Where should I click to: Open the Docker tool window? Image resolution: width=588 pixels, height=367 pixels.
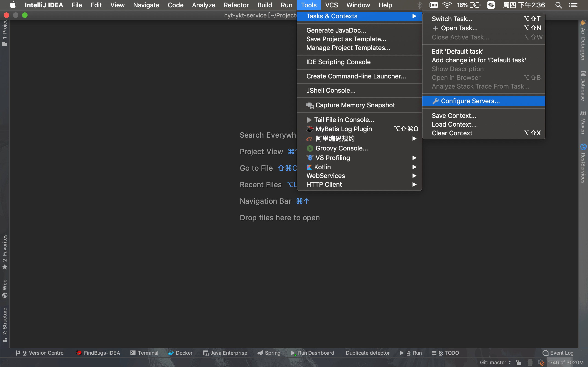(180, 353)
